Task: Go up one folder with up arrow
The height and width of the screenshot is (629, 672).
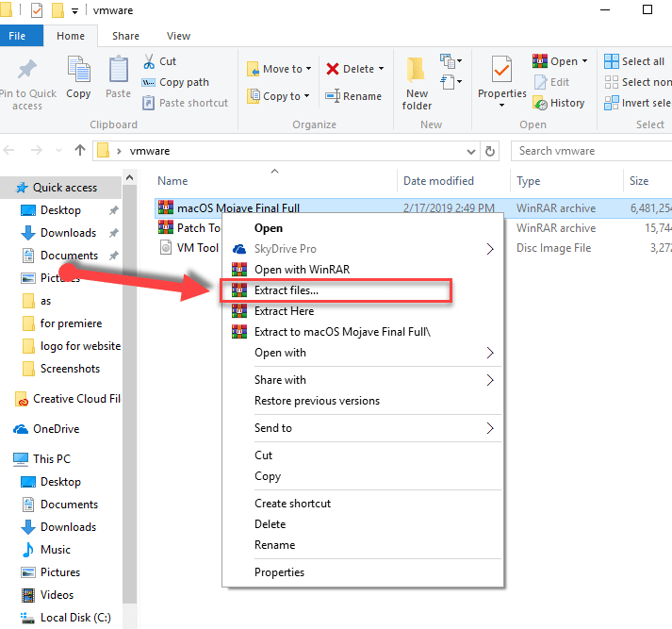Action: (x=79, y=151)
